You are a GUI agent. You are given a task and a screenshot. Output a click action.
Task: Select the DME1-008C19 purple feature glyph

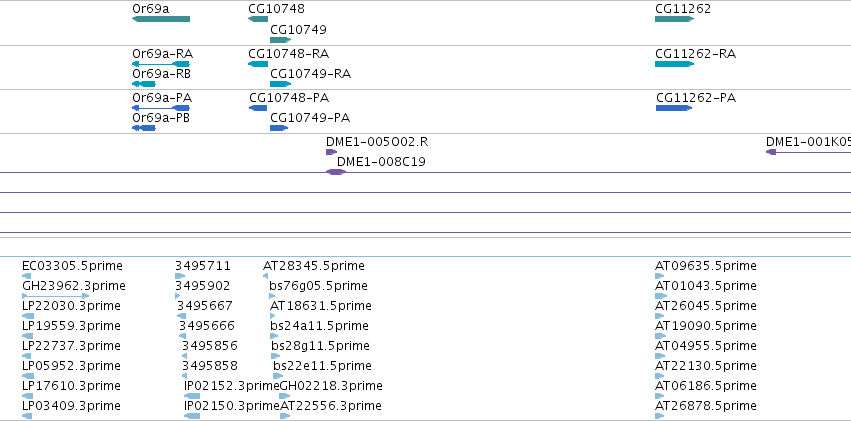click(x=335, y=172)
